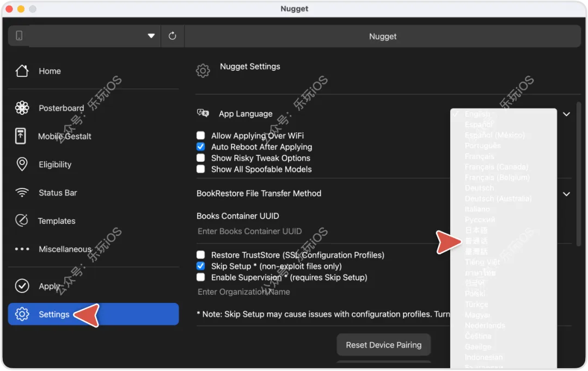Collapse the App Language dropdown chevron
Screen dimensions: 588x371
pyautogui.click(x=567, y=114)
